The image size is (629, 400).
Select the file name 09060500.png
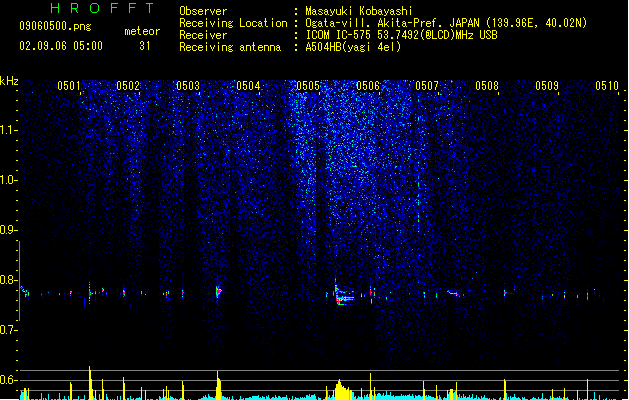click(x=55, y=26)
